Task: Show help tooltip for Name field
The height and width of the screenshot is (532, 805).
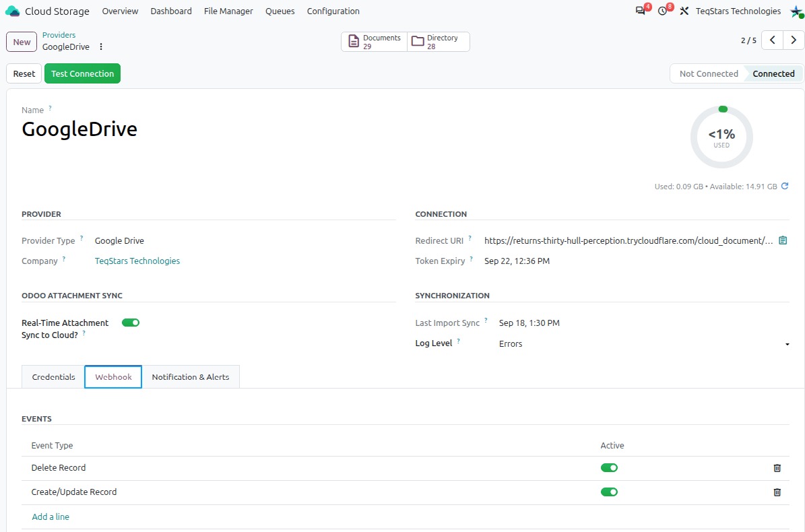Action: [x=50, y=108]
